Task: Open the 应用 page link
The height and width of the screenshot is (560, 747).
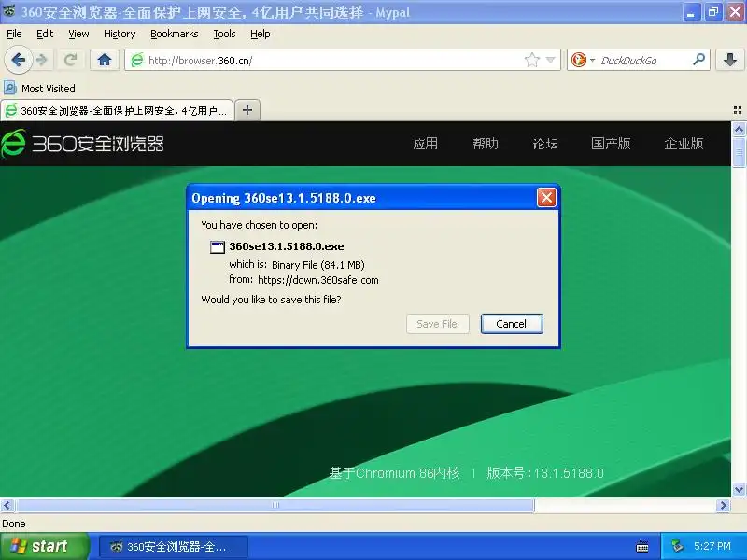Action: 426,144
